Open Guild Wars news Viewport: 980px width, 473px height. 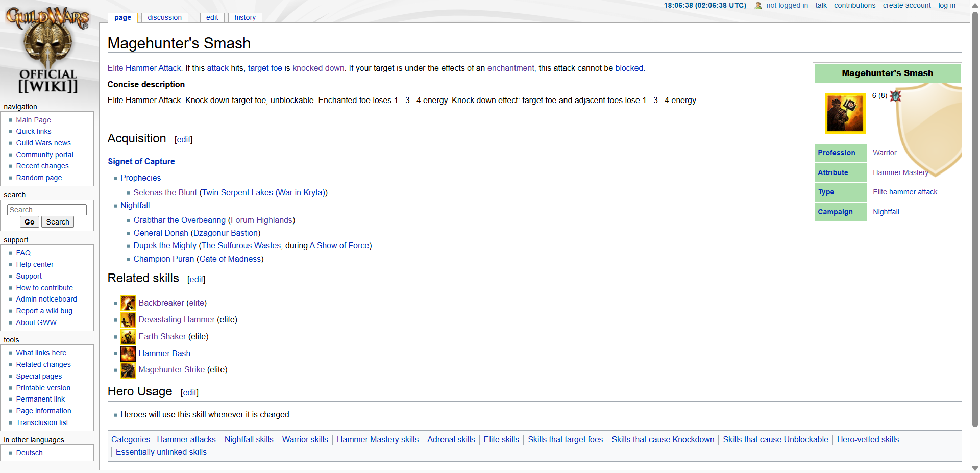43,143
